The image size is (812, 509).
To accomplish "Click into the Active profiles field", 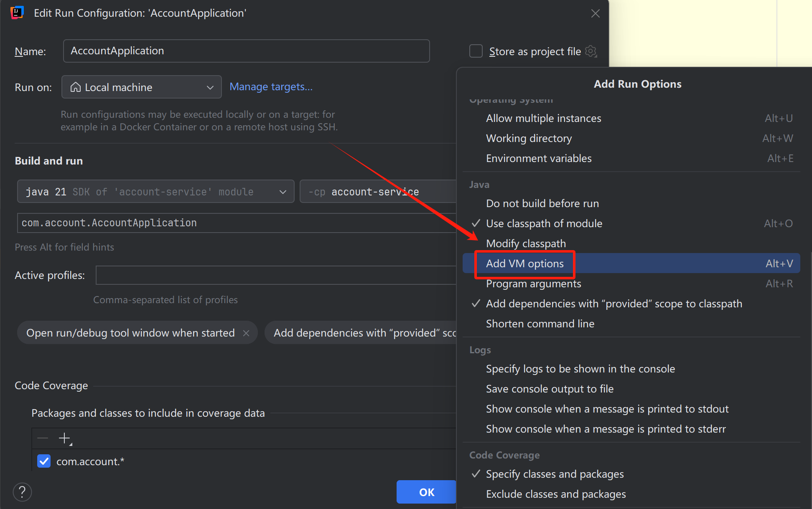I will pos(276,275).
